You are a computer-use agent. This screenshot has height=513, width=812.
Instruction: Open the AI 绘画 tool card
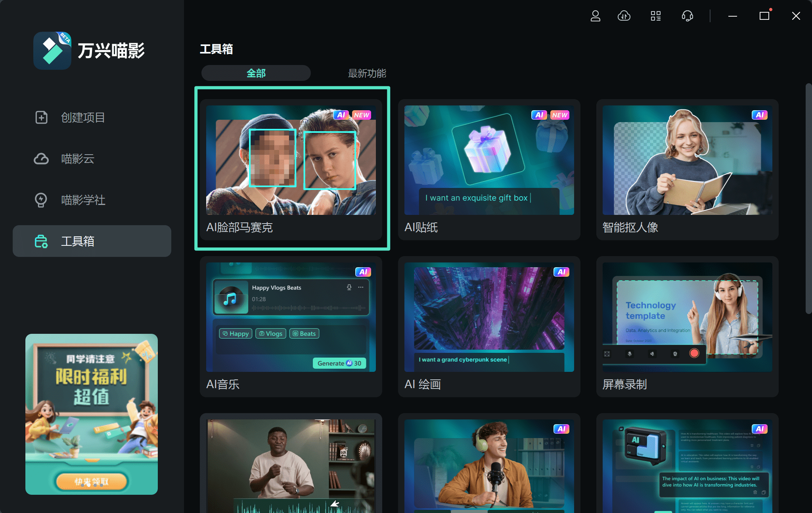[489, 327]
